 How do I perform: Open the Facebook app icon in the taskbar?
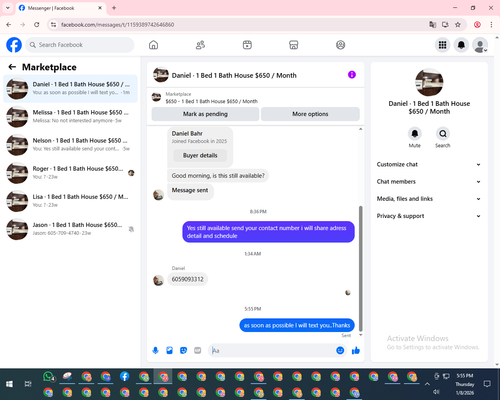coord(125,377)
